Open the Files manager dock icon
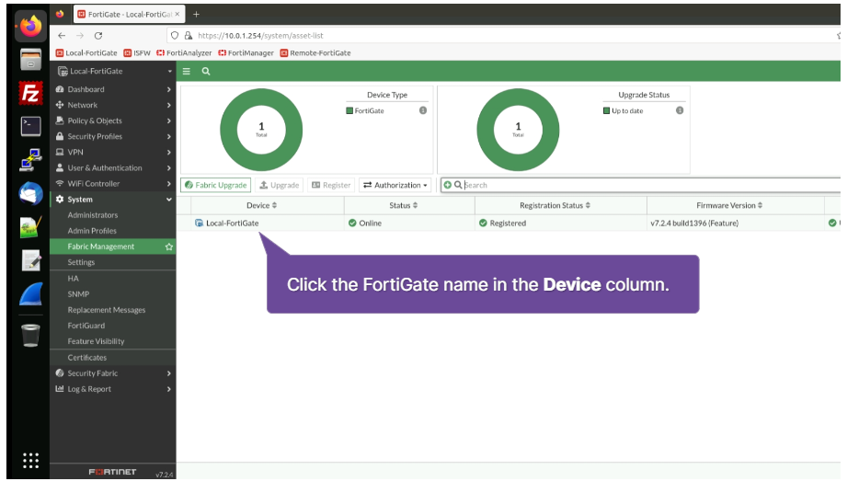847x504 pixels. pyautogui.click(x=30, y=60)
